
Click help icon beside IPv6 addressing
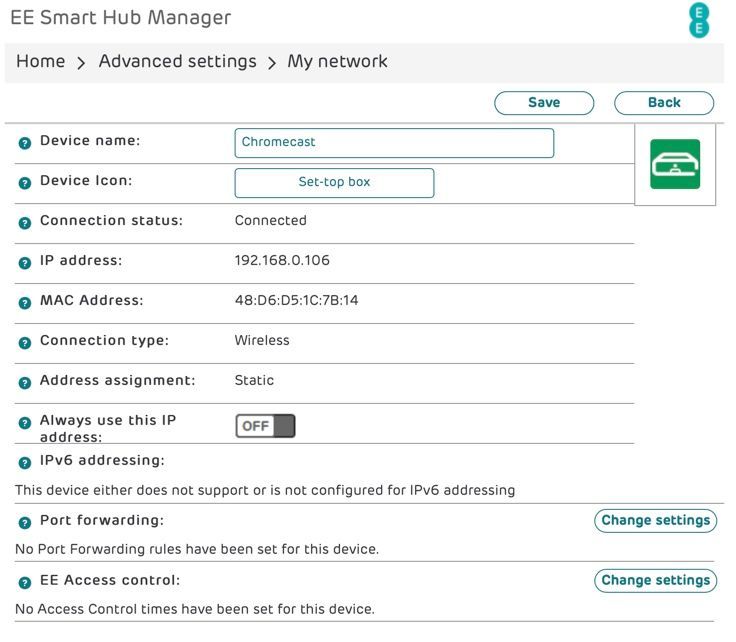pyautogui.click(x=25, y=462)
